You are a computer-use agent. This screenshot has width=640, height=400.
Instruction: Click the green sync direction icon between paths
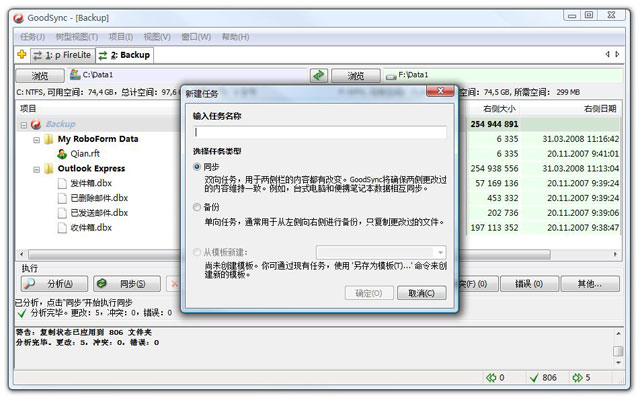pos(319,75)
